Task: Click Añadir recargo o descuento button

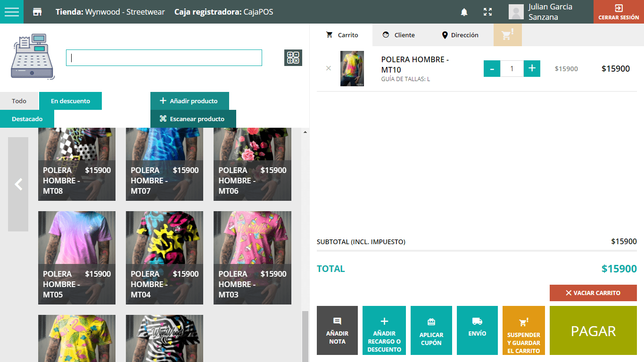Action: pyautogui.click(x=384, y=330)
